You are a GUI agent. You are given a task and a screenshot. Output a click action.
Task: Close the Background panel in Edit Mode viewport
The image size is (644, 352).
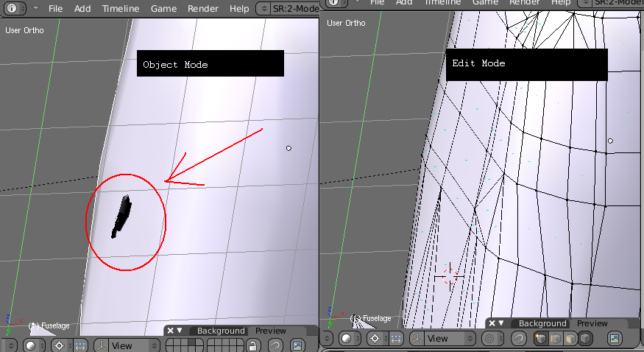click(492, 323)
